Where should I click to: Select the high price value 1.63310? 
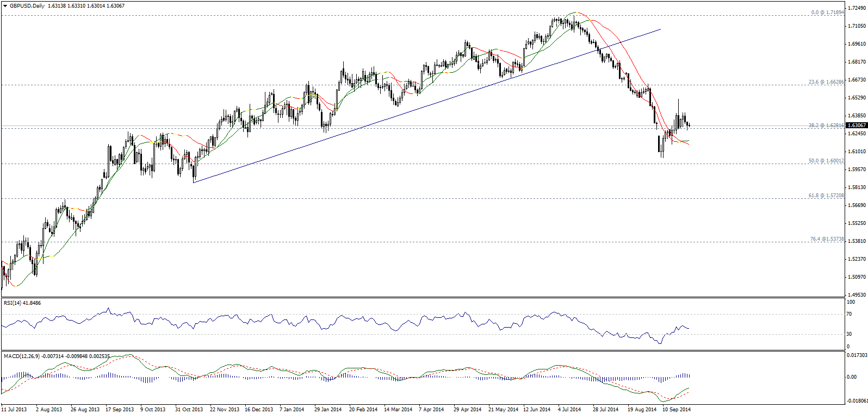pyautogui.click(x=76, y=6)
